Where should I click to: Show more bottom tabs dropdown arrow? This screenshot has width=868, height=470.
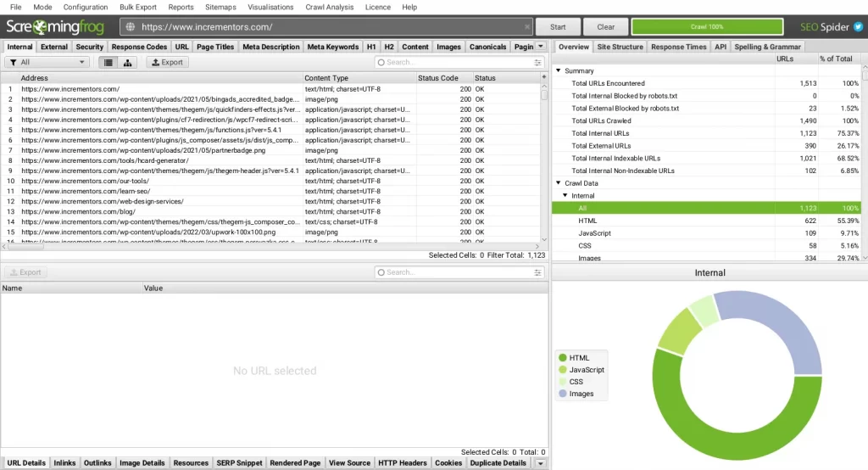click(x=540, y=463)
